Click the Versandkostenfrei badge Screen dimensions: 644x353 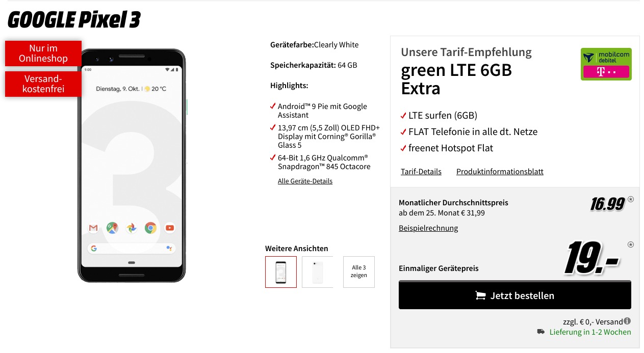click(x=43, y=84)
